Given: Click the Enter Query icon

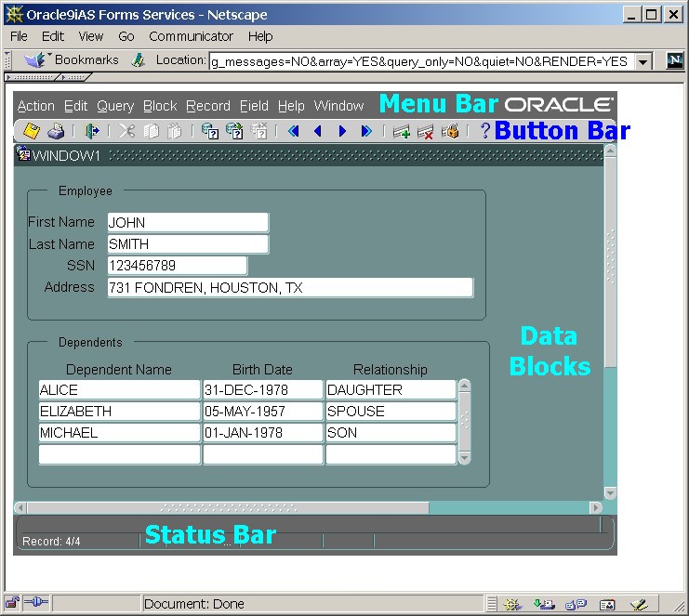Looking at the screenshot, I should pos(210,131).
